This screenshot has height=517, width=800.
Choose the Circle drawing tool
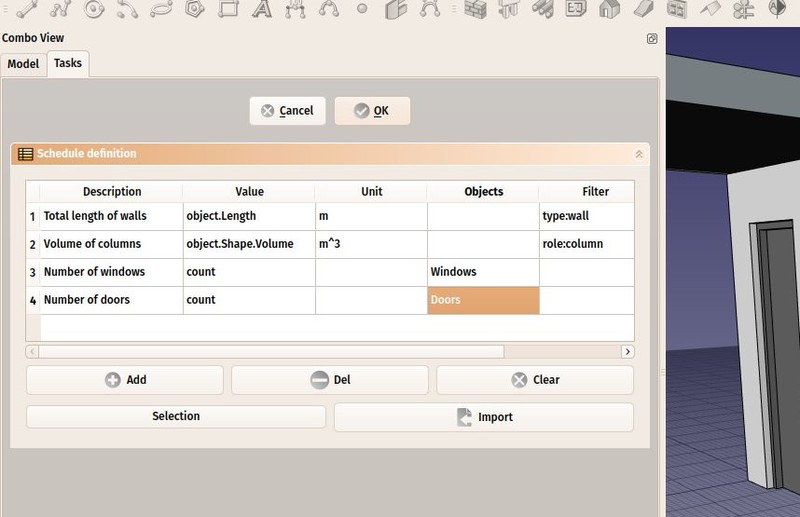click(x=94, y=9)
